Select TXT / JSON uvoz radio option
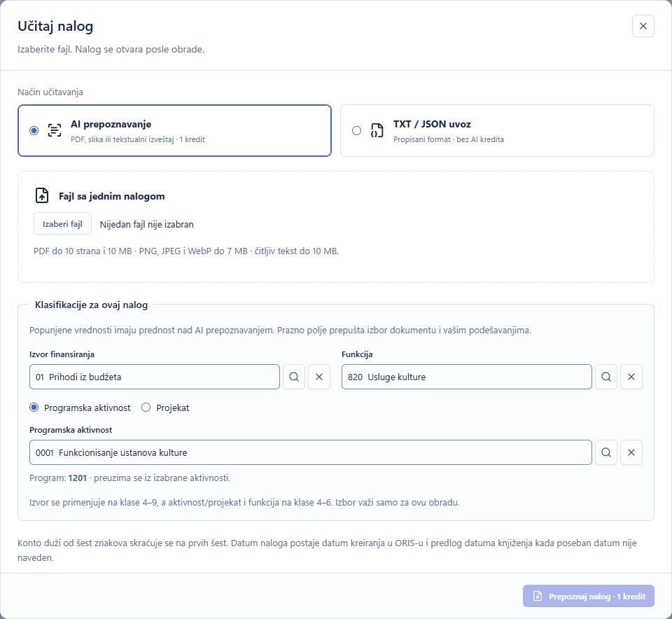The height and width of the screenshot is (619, 672). pyautogui.click(x=356, y=130)
